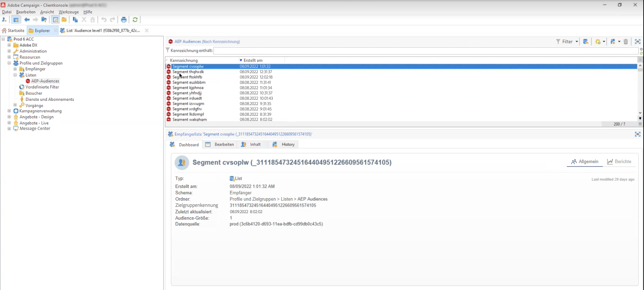Expand the Kampagnenverwaltung tree node
The image size is (644, 290).
coord(9,111)
